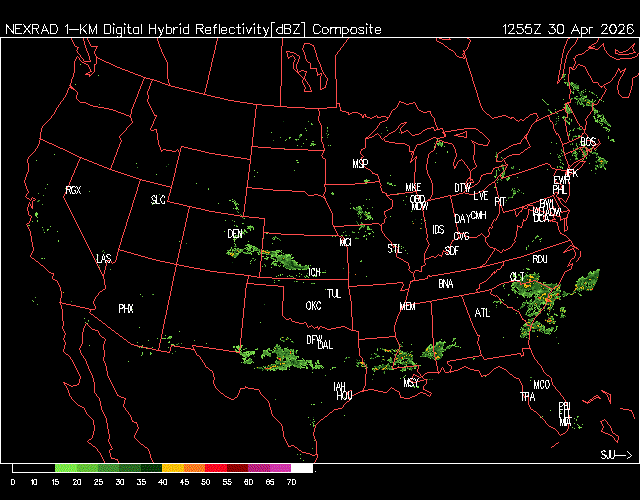Select the PHX station label

point(126,309)
